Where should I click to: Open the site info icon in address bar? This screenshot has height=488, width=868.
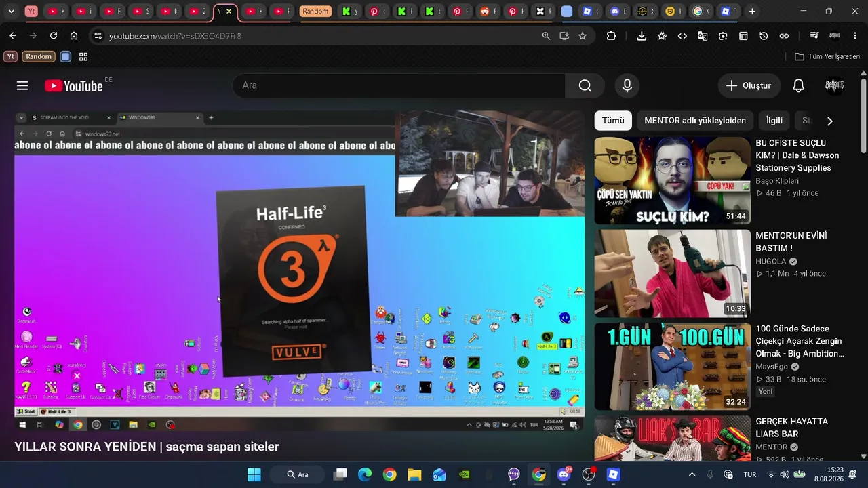[97, 36]
